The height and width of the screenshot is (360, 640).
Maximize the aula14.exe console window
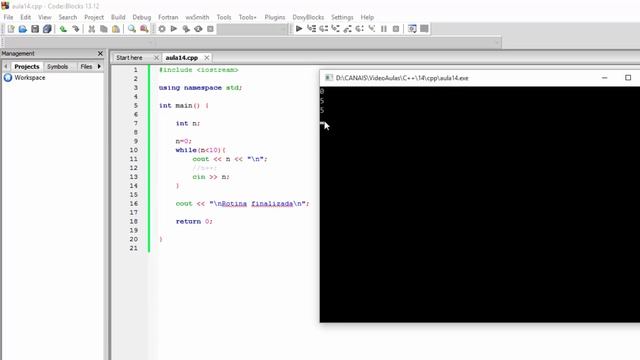point(628,78)
